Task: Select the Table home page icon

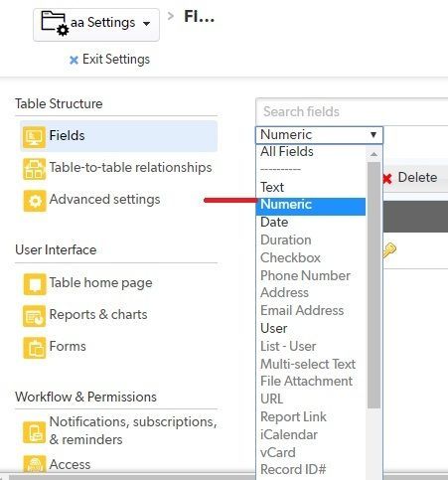Action: click(35, 284)
